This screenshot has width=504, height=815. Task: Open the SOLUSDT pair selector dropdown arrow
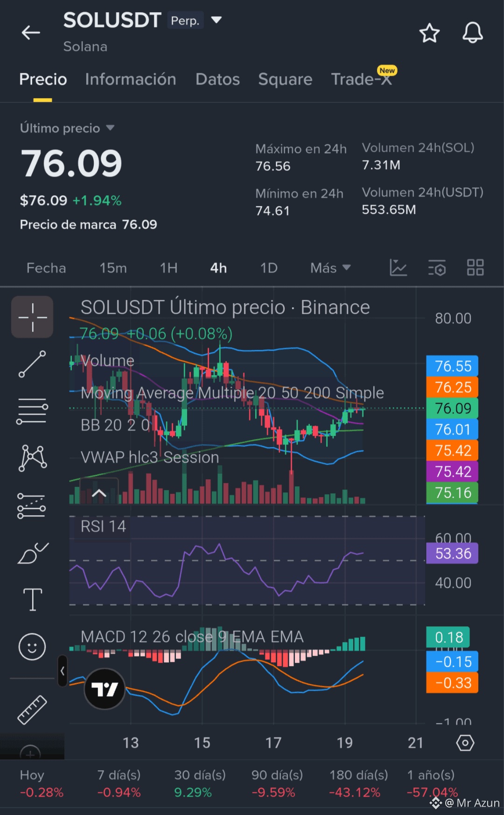[x=216, y=20]
